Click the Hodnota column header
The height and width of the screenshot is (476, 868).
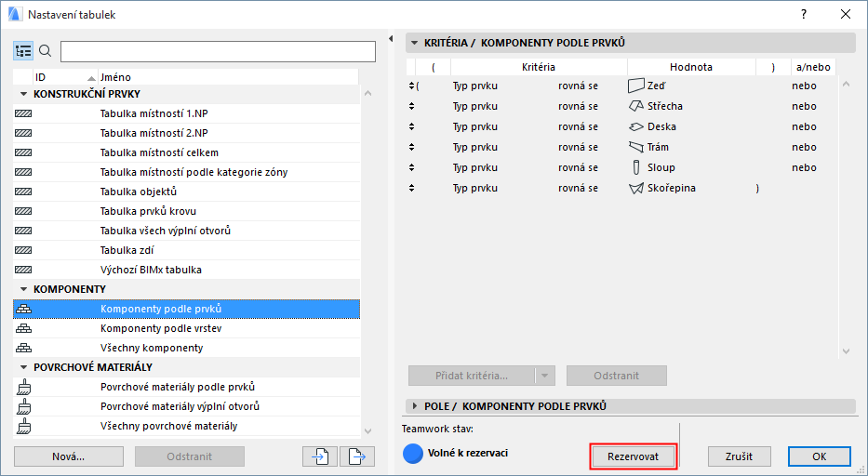(x=691, y=67)
